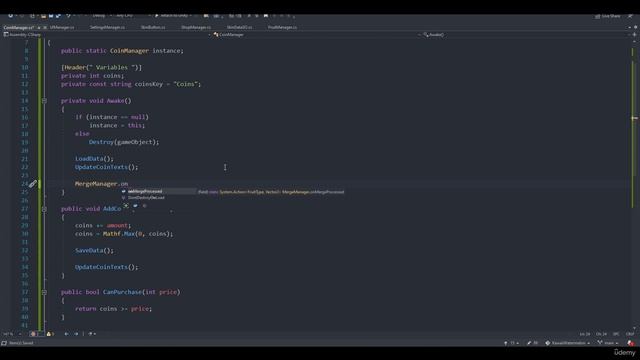Viewport: 640px width, 360px height.
Task: Collapse the AddCoins method region
Action: (x=44, y=209)
